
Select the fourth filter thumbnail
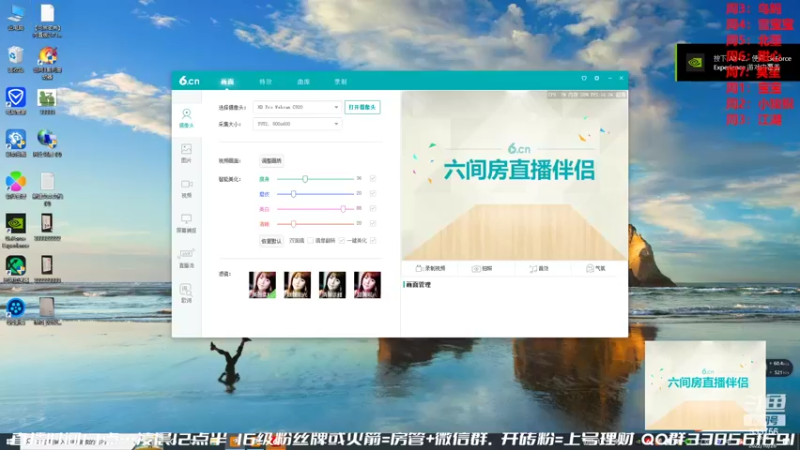[x=367, y=285]
